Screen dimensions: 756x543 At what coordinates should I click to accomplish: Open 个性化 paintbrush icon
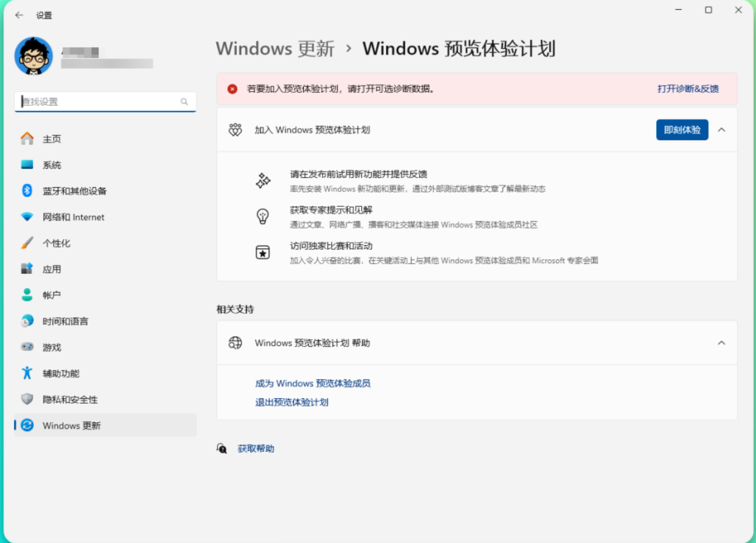coord(27,243)
